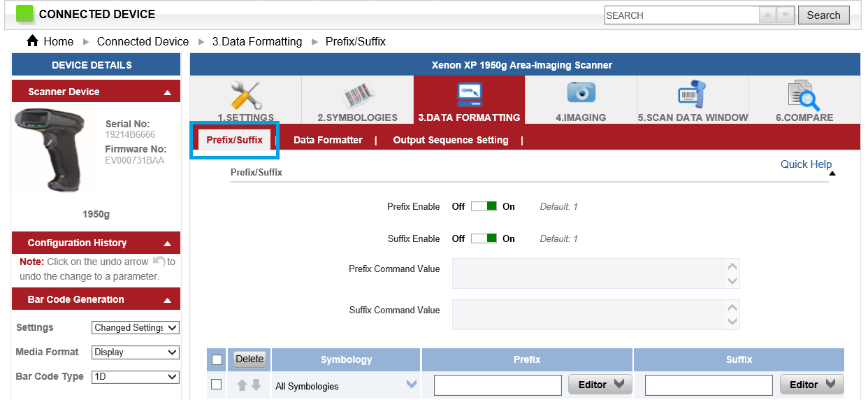Open the Suffix Editor dropdown button
This screenshot has width=868, height=400.
(x=811, y=385)
